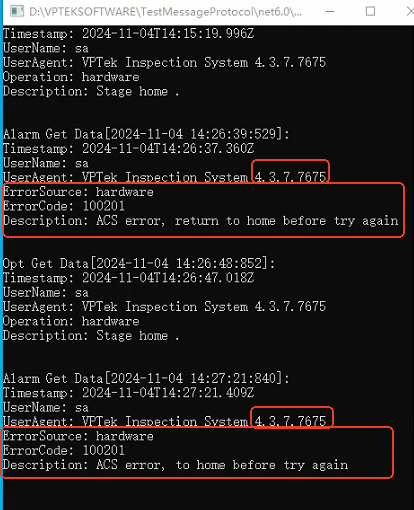Click the Timestamp 2024-11-04T14:26:47.018Z line

(128, 278)
